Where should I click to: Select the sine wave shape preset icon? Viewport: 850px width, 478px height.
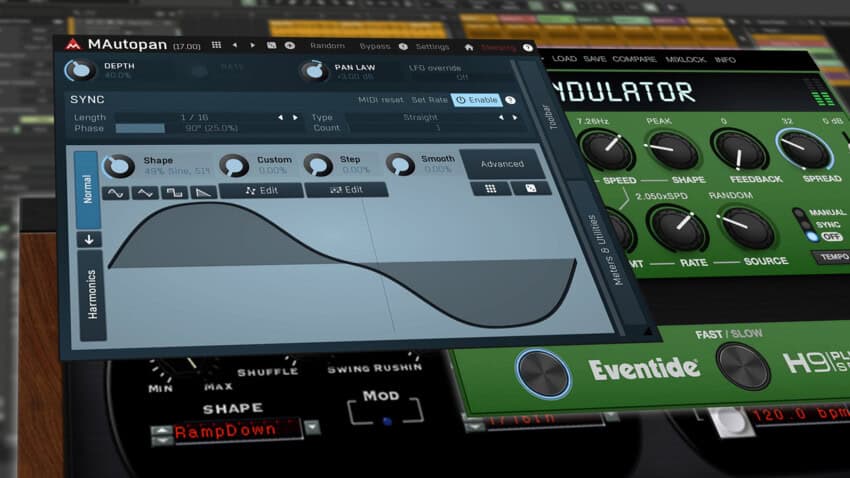tap(116, 192)
